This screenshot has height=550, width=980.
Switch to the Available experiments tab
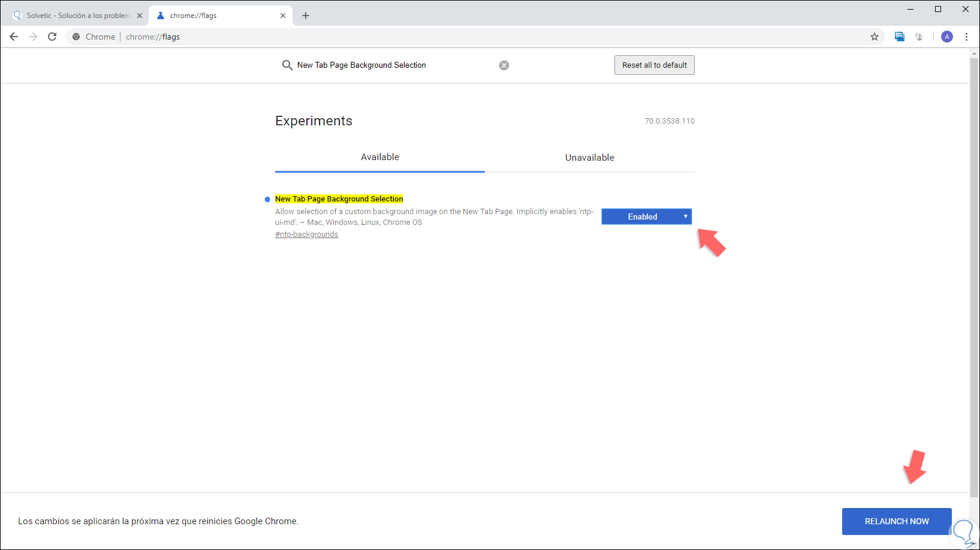(x=380, y=157)
